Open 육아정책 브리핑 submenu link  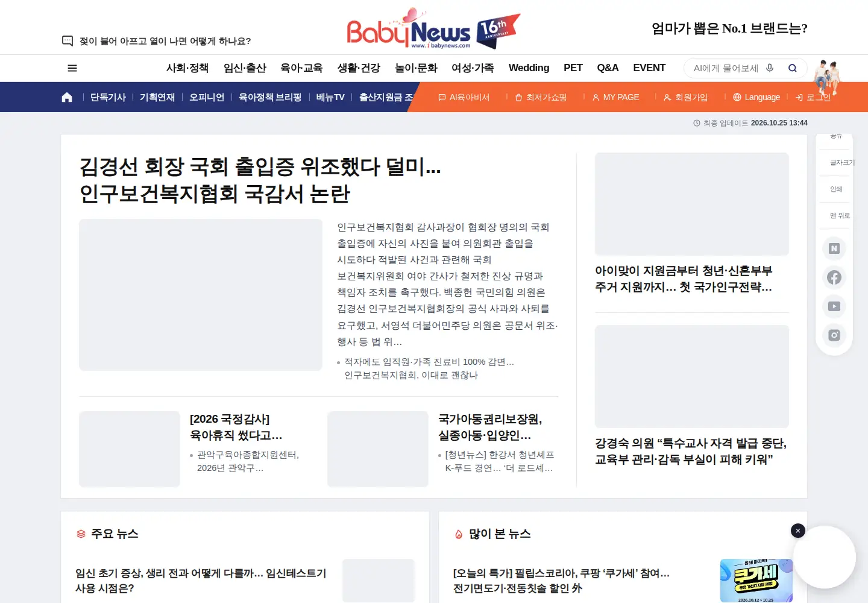click(x=270, y=97)
